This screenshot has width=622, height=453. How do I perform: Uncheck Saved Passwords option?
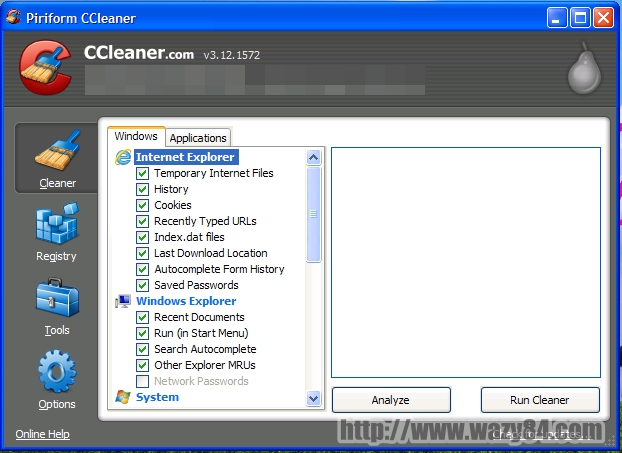[x=142, y=285]
